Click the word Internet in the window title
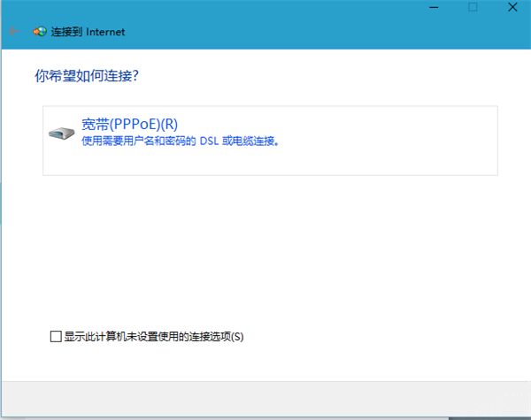The width and height of the screenshot is (531, 420). coord(105,32)
